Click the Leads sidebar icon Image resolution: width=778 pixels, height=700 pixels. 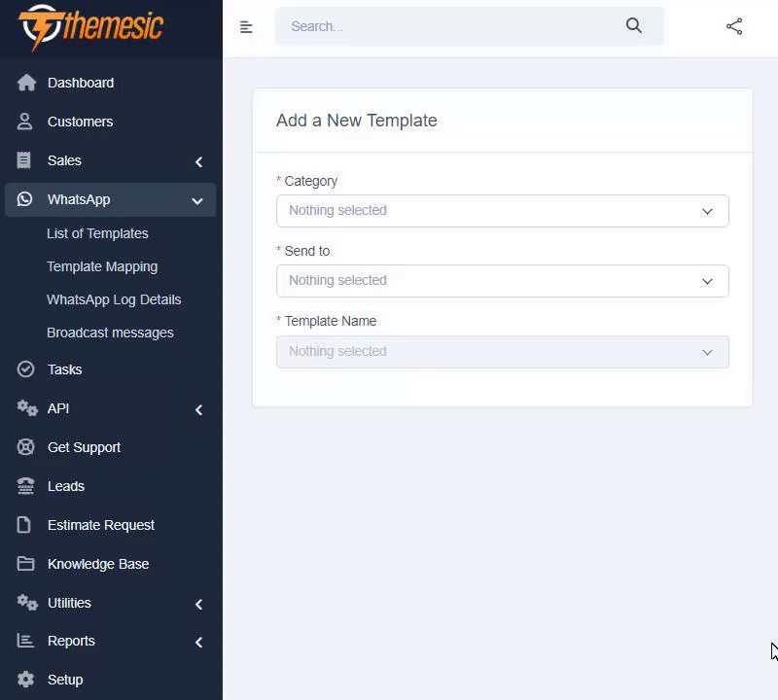point(27,486)
